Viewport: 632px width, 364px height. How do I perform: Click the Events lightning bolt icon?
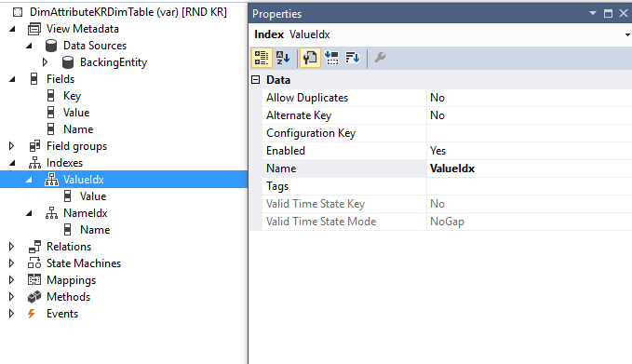[x=32, y=314]
